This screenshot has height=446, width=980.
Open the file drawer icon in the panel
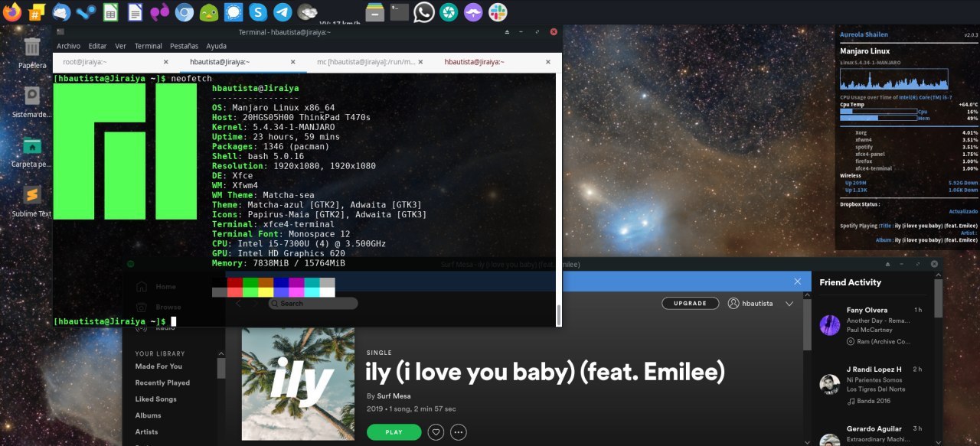coord(374,11)
